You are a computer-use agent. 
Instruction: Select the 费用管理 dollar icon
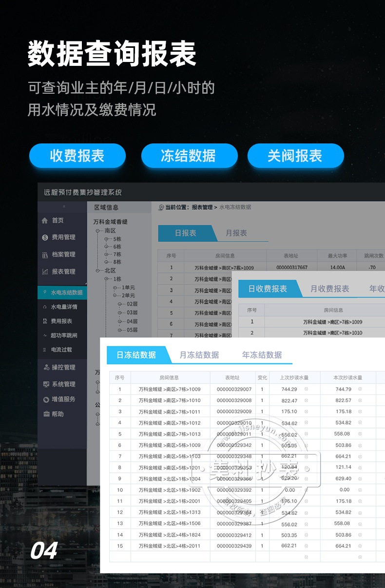[x=45, y=238]
